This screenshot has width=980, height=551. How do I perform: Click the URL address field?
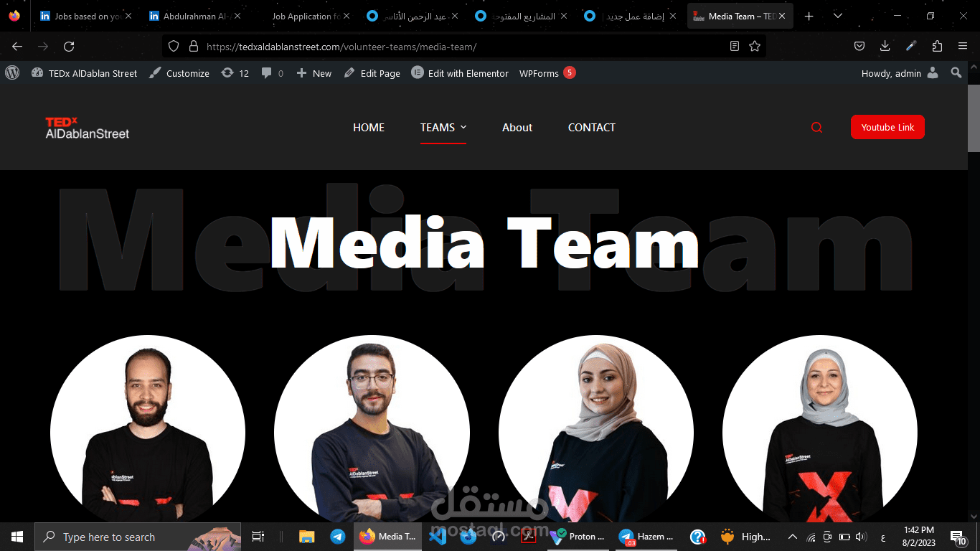point(463,47)
